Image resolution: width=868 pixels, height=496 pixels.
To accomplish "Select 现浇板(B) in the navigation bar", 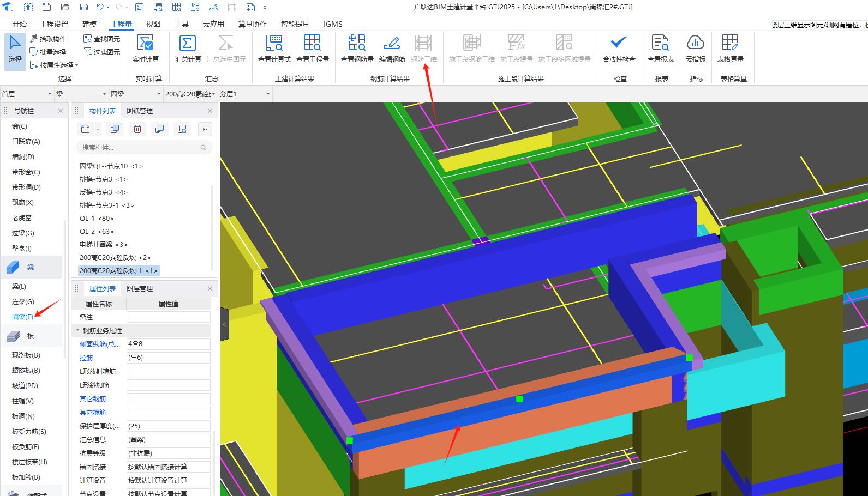I will pos(26,355).
